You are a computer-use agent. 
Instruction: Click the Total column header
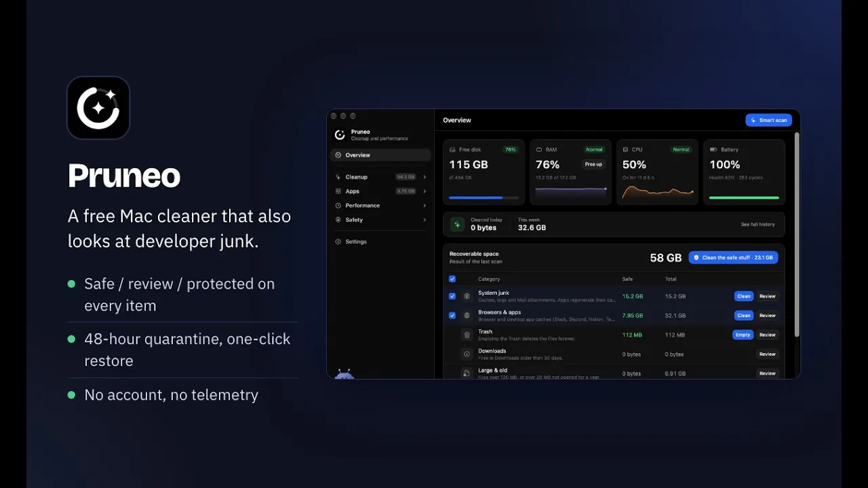[671, 279]
